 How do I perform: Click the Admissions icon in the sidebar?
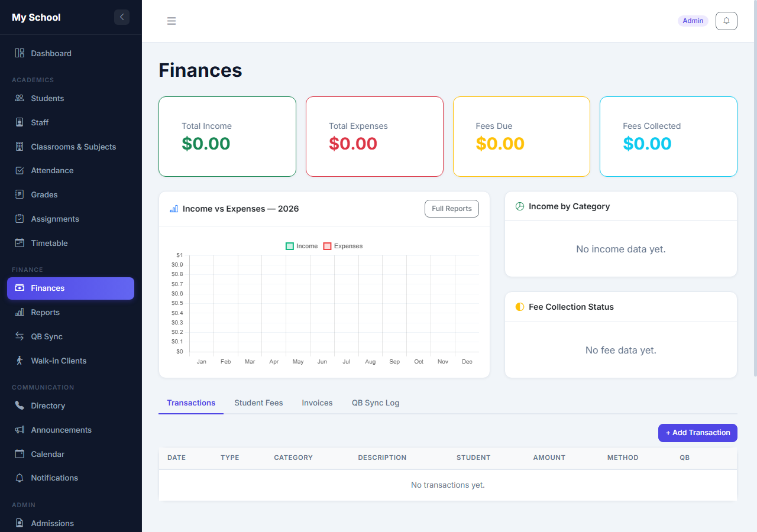coord(20,523)
